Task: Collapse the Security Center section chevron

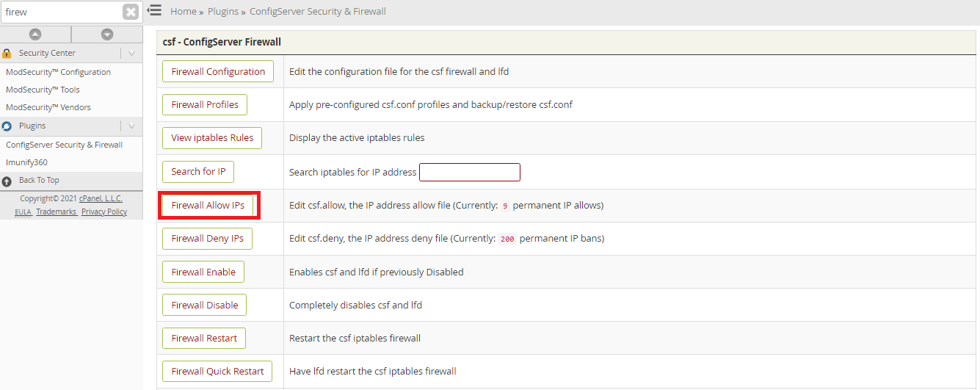Action: (131, 53)
